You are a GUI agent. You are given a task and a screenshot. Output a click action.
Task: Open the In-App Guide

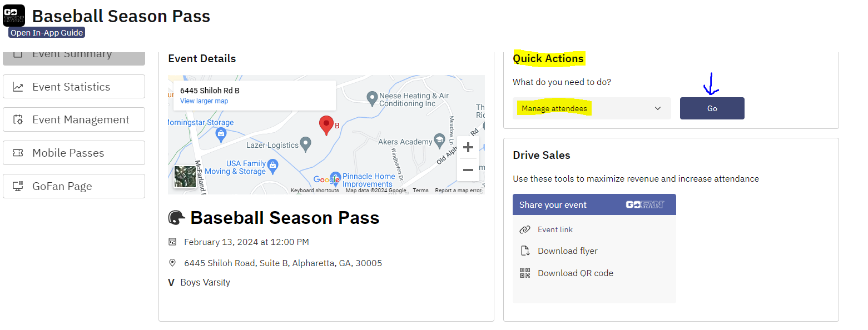[46, 32]
